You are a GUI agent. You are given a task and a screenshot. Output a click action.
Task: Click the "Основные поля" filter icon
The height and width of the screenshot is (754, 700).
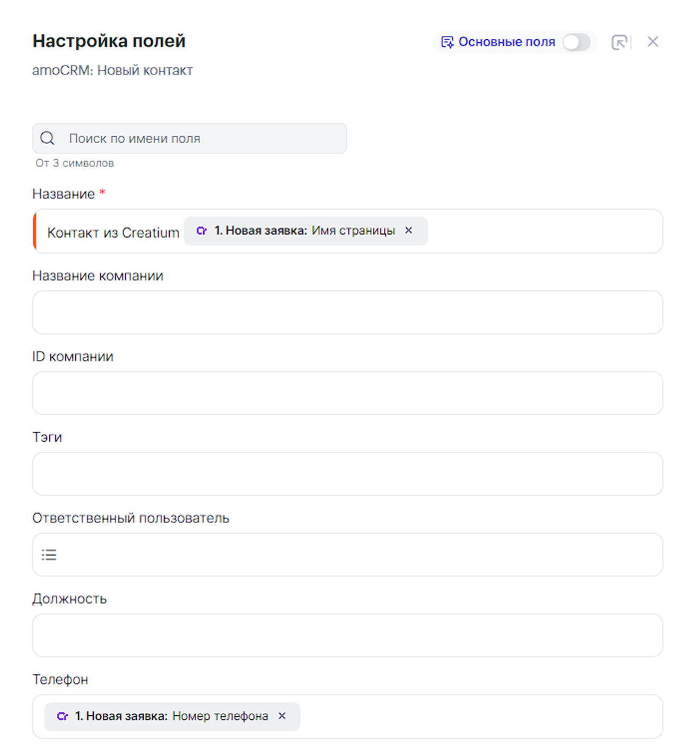tap(447, 42)
